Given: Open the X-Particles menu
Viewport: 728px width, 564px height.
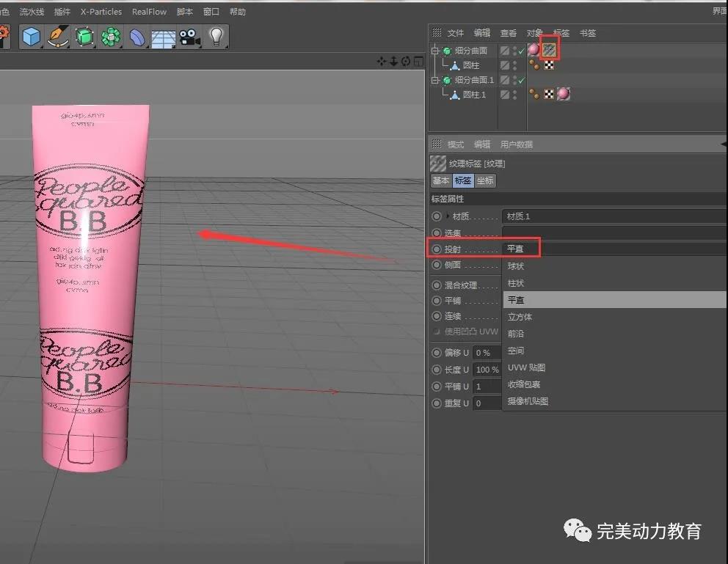Looking at the screenshot, I should tap(101, 12).
